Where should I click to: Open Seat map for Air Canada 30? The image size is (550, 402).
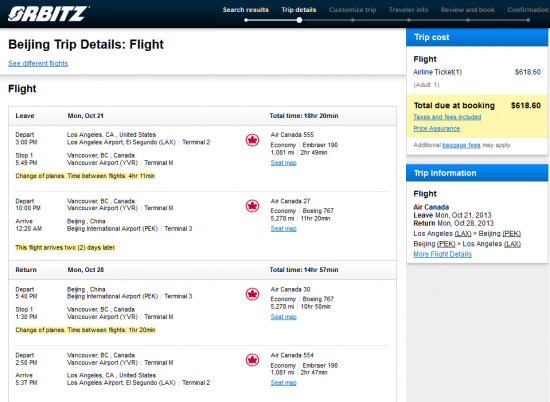(x=283, y=317)
